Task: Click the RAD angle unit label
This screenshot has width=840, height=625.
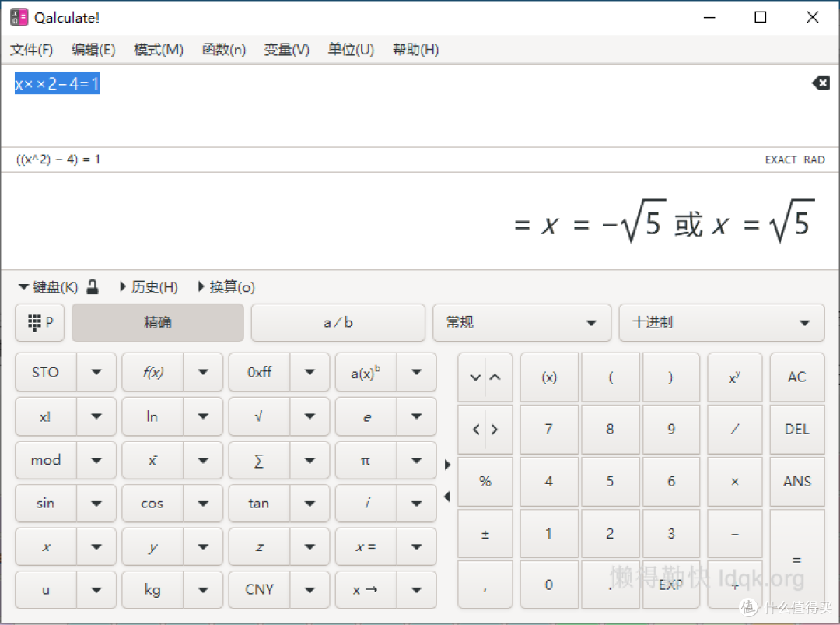Action: click(x=814, y=160)
